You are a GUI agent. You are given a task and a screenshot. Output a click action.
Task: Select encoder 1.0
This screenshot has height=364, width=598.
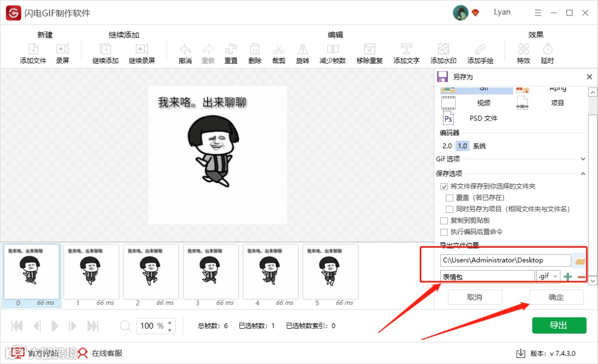tap(462, 145)
